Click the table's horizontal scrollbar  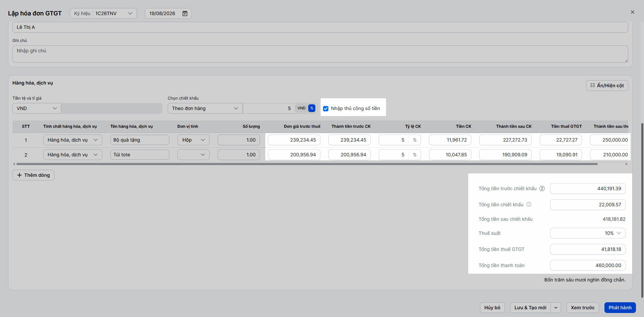[307, 164]
